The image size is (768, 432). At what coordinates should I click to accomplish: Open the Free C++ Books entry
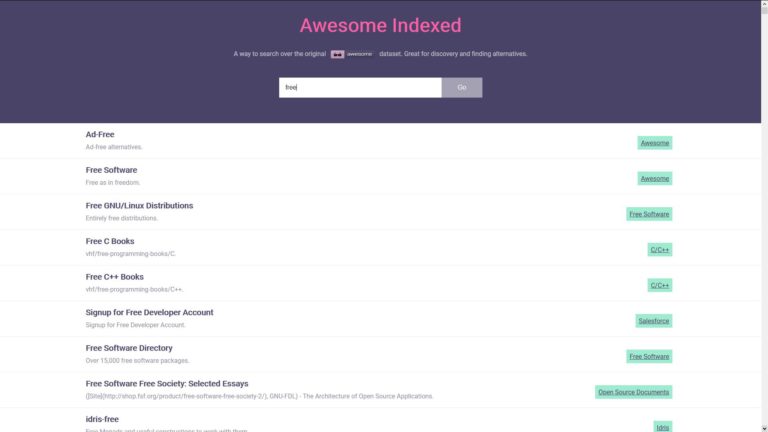click(114, 277)
